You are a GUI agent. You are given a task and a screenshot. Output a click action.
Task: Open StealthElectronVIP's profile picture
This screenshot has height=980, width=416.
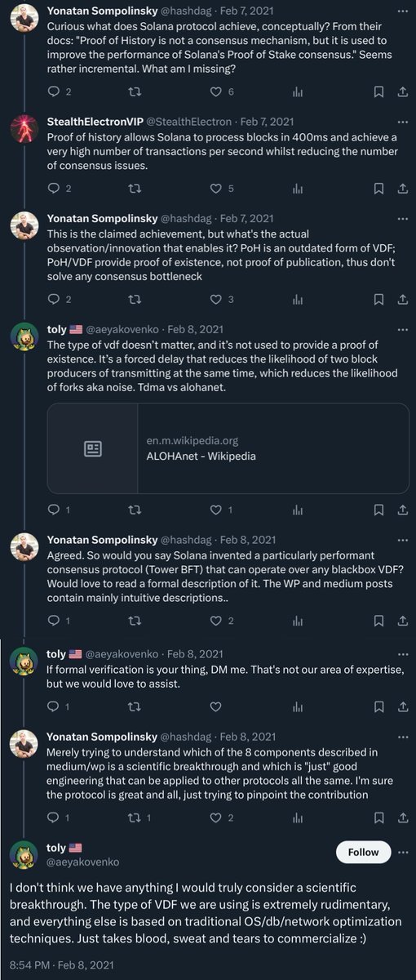[x=24, y=130]
